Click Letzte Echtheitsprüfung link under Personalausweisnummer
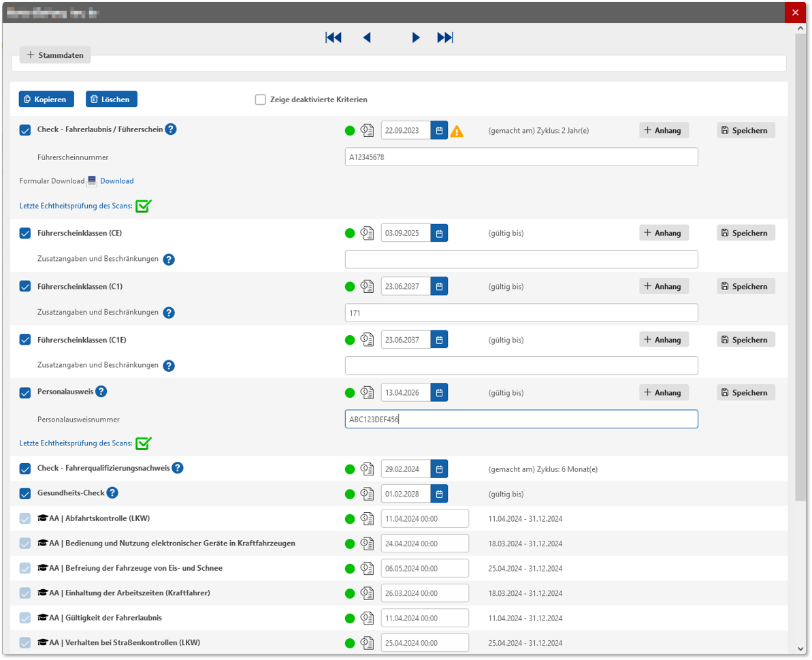Screen dimensions: 812x660 click(x=76, y=443)
